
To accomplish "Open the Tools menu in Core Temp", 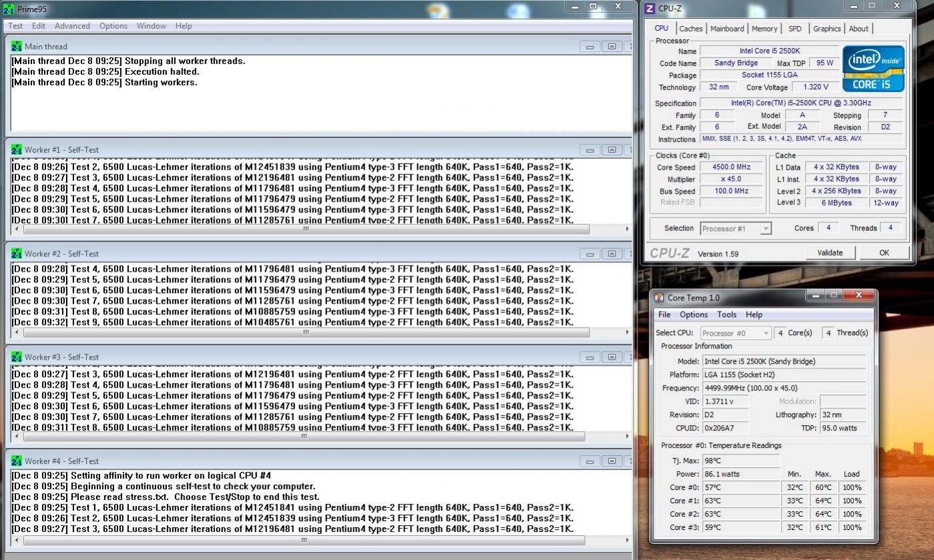I will pos(727,314).
